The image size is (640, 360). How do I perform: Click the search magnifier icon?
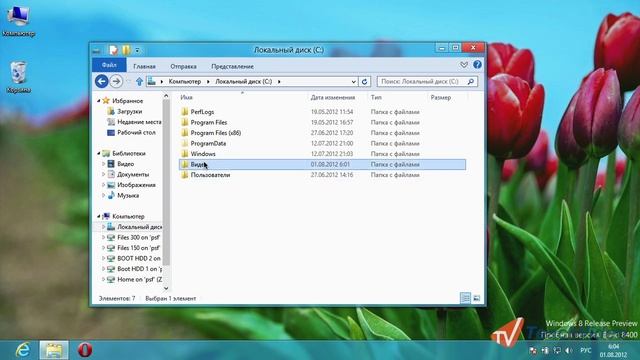click(471, 81)
